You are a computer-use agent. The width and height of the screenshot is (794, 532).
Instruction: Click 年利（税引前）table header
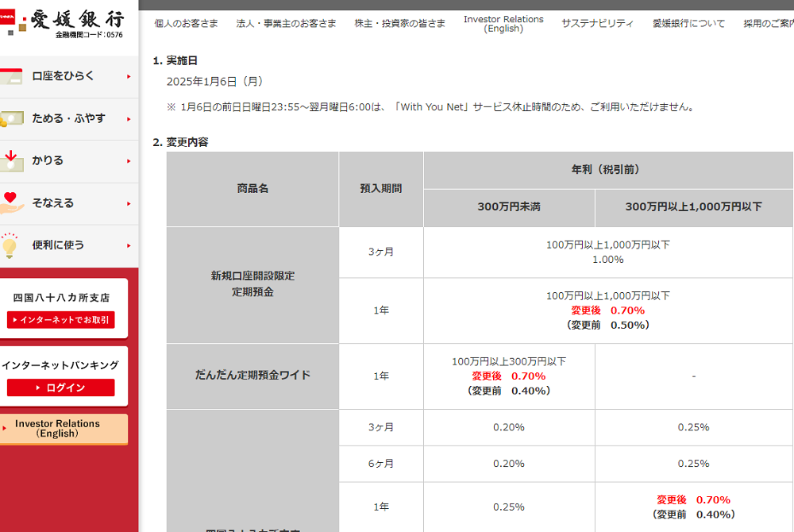[608, 170]
